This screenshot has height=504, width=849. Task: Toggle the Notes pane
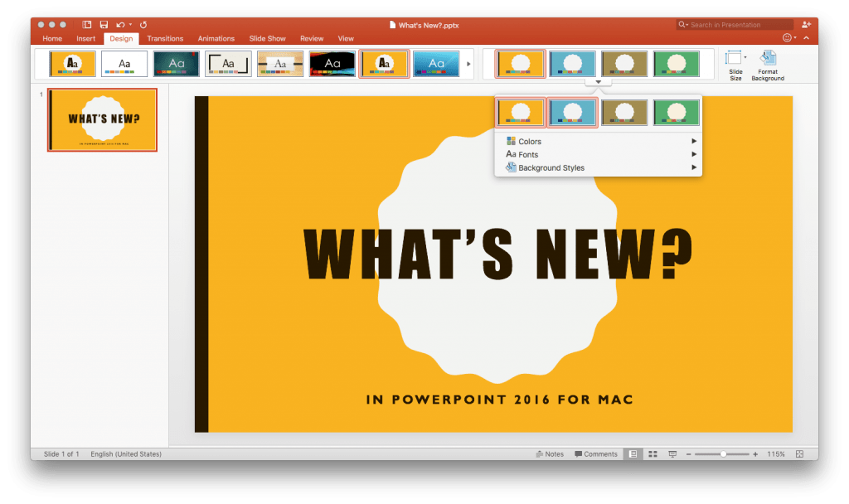coord(550,454)
